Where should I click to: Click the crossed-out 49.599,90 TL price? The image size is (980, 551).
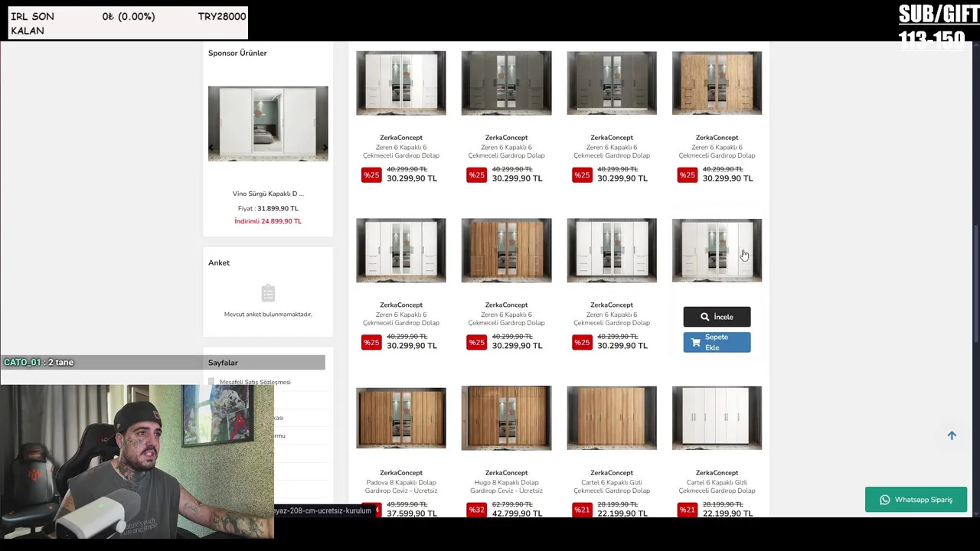[x=407, y=504]
